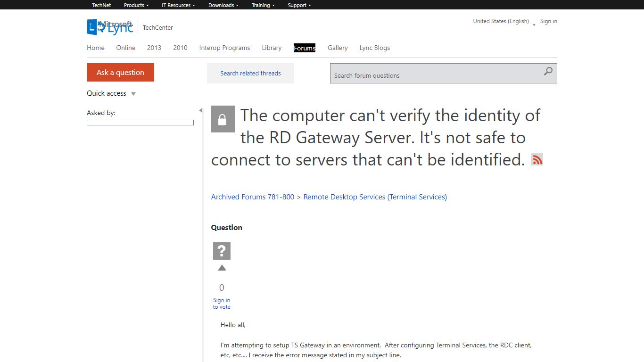Open the Archived Forums 781-800 breadcrumb
The width and height of the screenshot is (644, 362).
(x=253, y=197)
